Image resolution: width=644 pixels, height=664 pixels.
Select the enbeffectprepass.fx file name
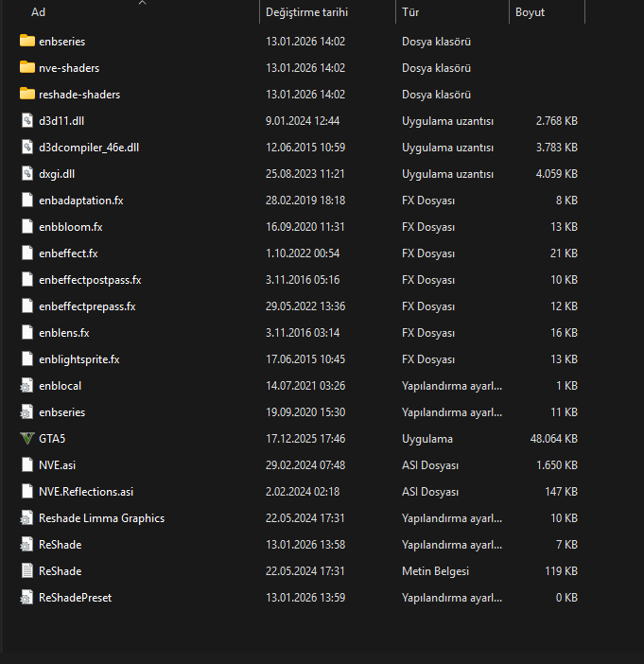[87, 306]
